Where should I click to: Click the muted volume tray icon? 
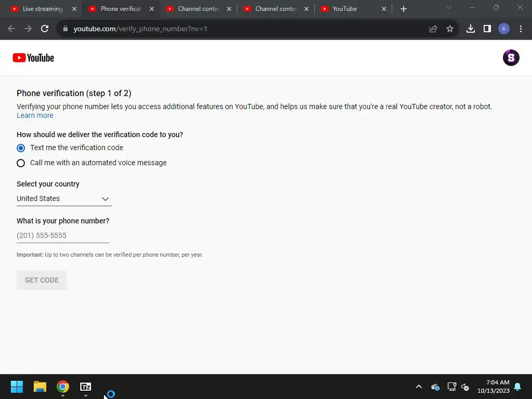point(465,387)
